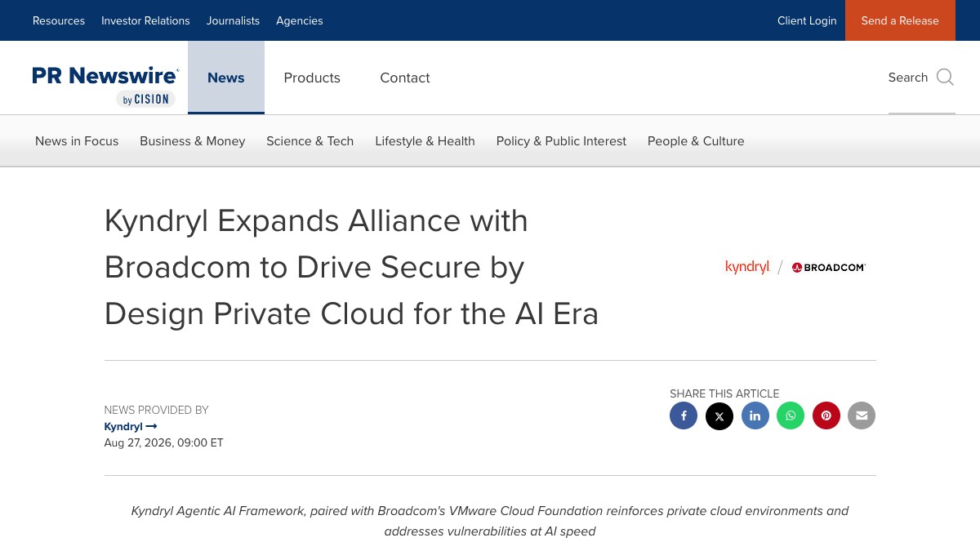
Task: Open Business & Money category
Action: pos(193,141)
